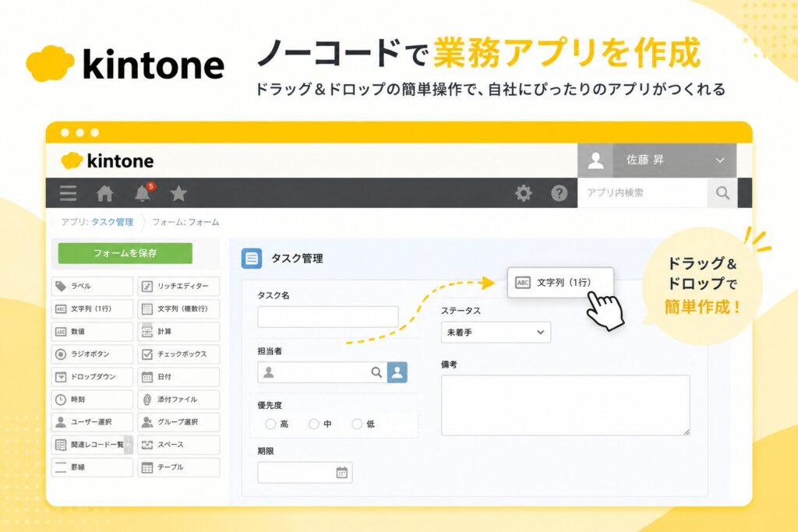Open the favorites star icon
The width and height of the screenshot is (798, 532).
pyautogui.click(x=178, y=193)
